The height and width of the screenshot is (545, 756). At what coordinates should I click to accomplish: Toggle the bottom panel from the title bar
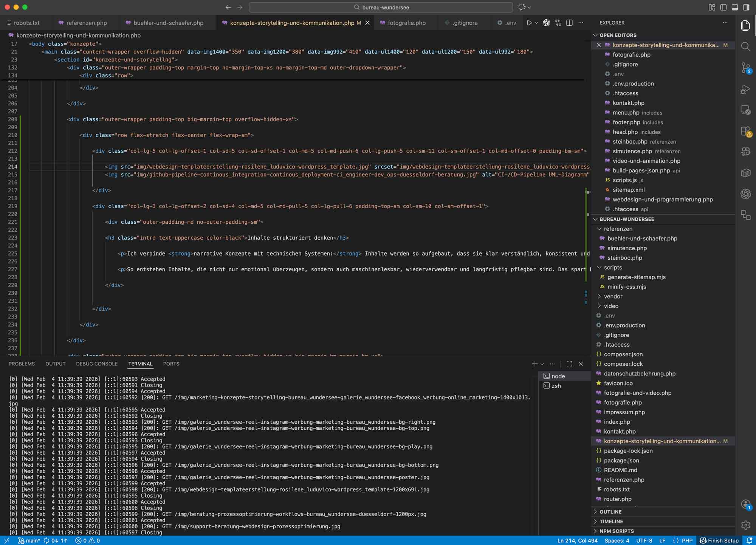pyautogui.click(x=735, y=7)
